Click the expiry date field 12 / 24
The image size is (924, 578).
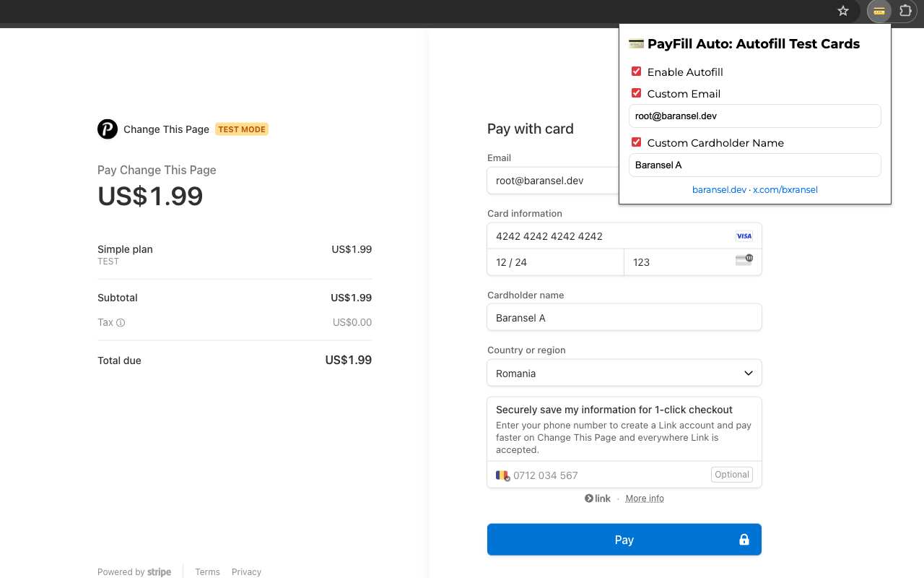(x=555, y=262)
